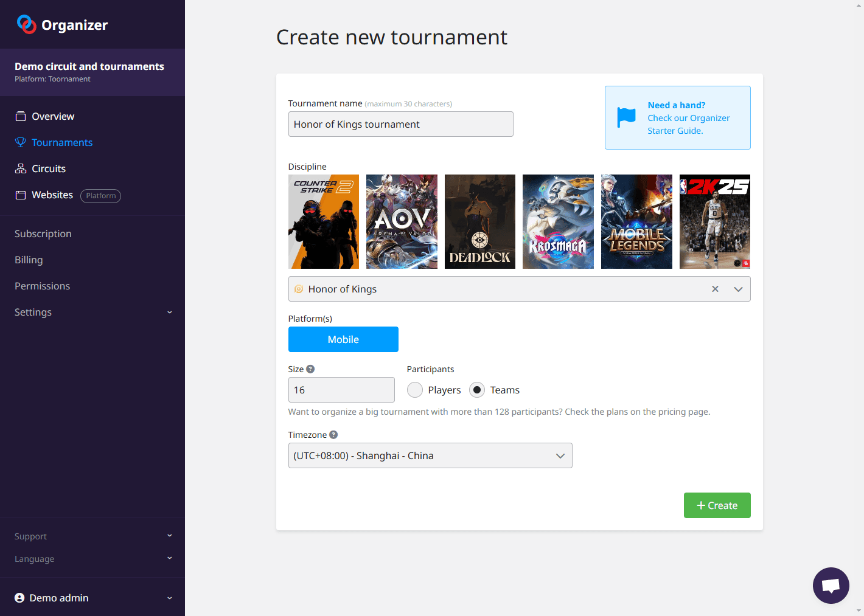This screenshot has width=864, height=616.
Task: Open the Overview page
Action: pyautogui.click(x=53, y=116)
